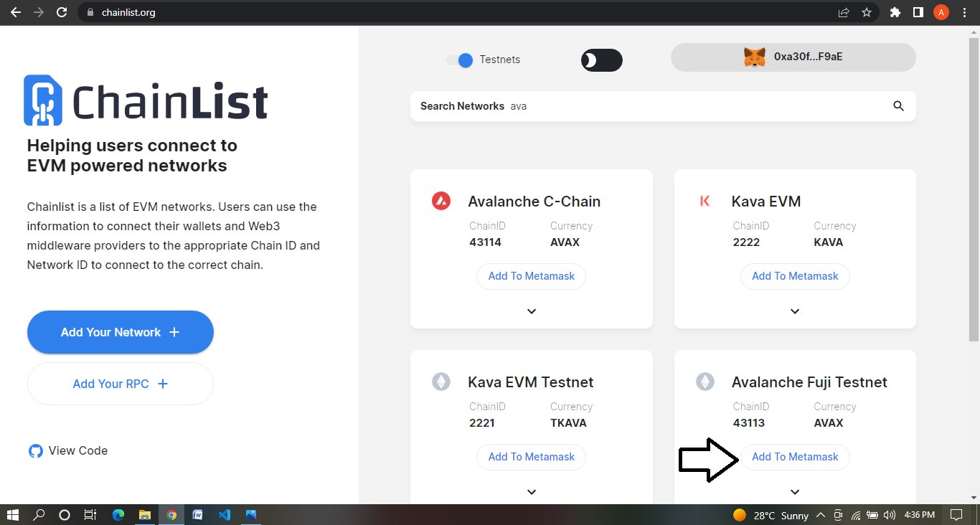The width and height of the screenshot is (980, 525).
Task: Add Avalanche Fuji Testnet to Metamask
Action: [x=795, y=457]
